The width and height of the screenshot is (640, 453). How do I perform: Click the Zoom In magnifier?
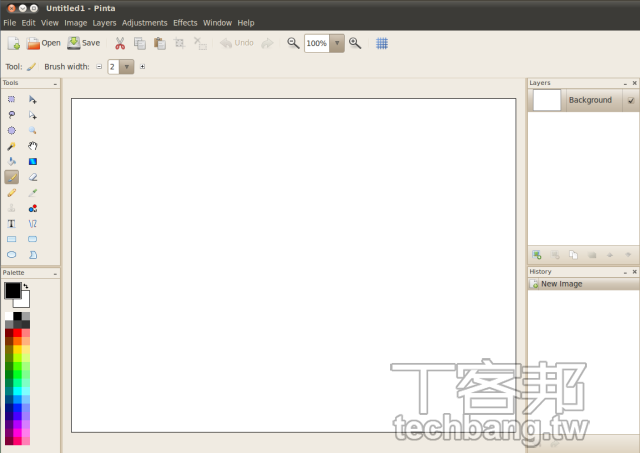point(355,43)
